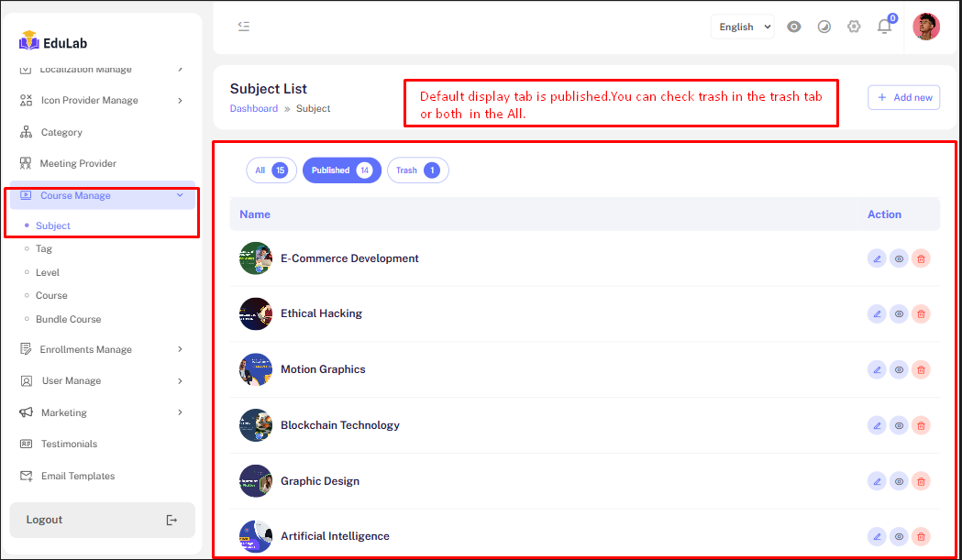This screenshot has width=962, height=560.
Task: Click the edit pencil icon for Ethical Hacking
Action: (x=877, y=314)
